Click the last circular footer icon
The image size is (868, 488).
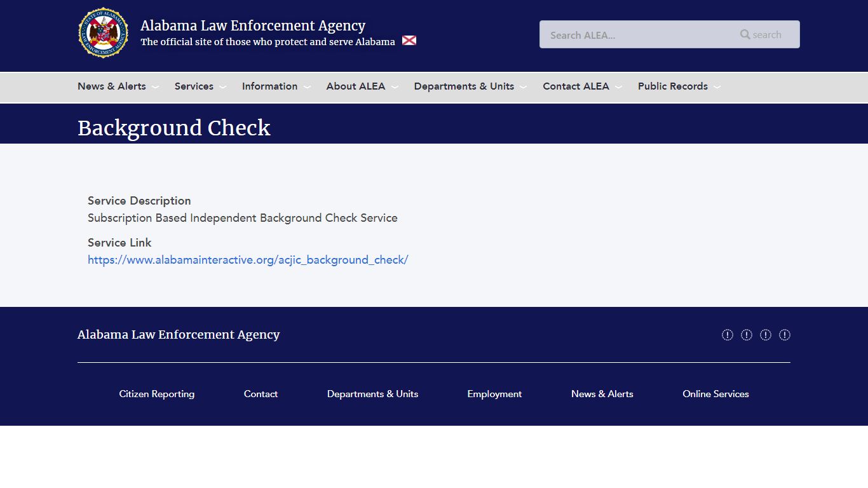785,335
